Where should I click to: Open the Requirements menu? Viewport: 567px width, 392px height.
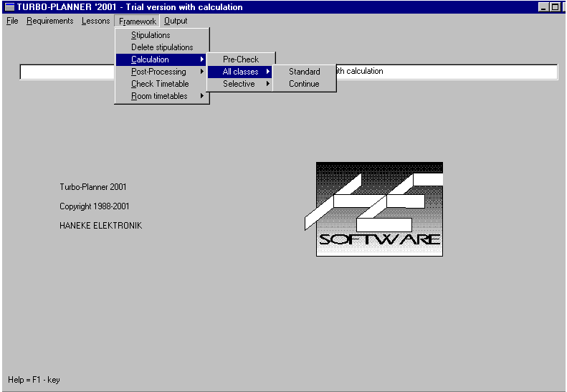point(50,21)
